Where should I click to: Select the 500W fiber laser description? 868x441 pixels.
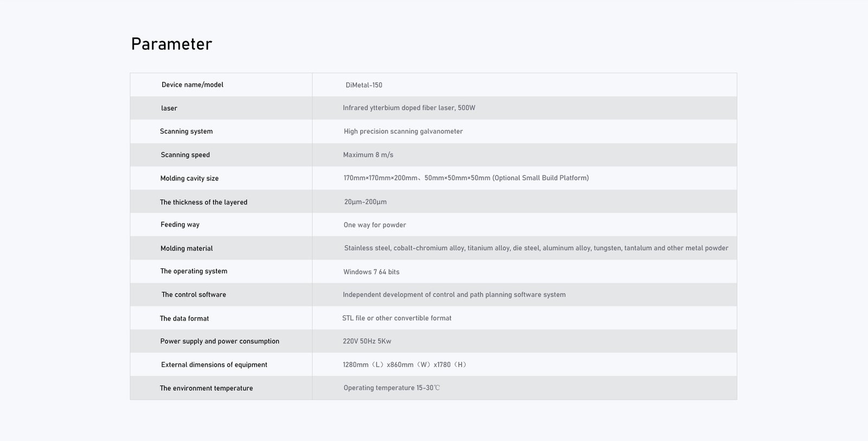tap(409, 108)
